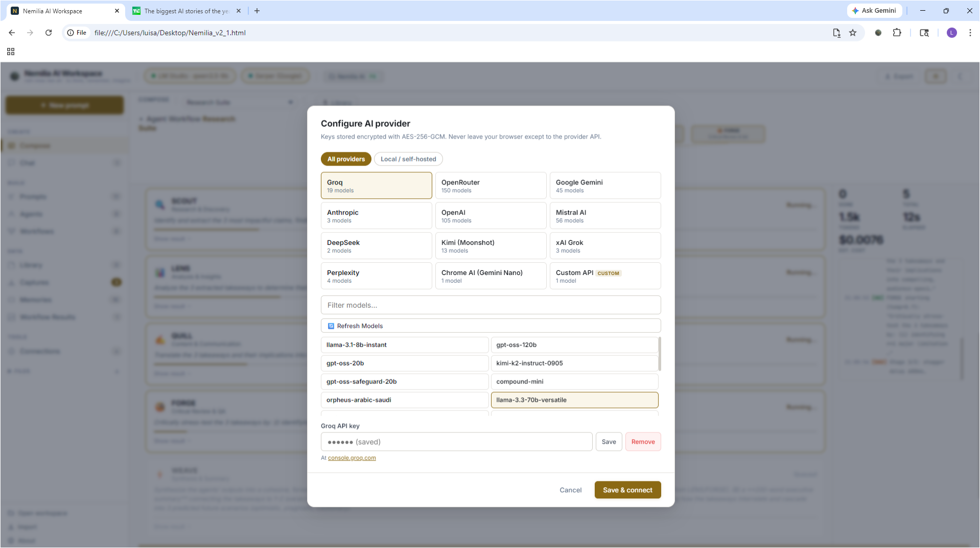Click the Ask Gemini icon in the toolbar
The image size is (980, 548).
(x=874, y=10)
